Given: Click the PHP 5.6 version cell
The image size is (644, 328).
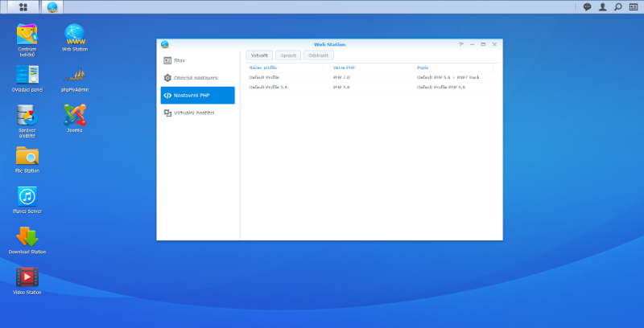Looking at the screenshot, I should tap(341, 88).
